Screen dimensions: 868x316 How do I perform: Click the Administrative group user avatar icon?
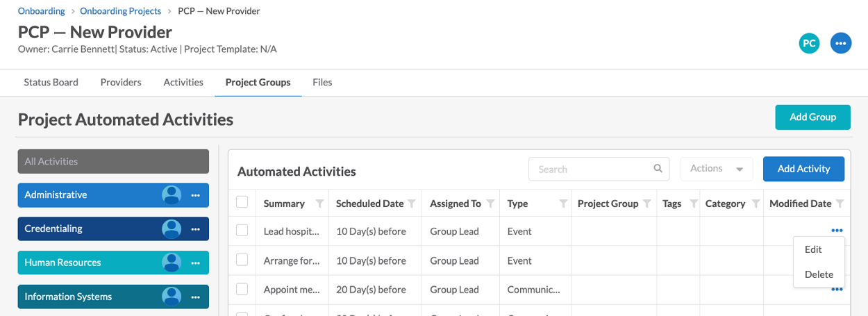172,195
